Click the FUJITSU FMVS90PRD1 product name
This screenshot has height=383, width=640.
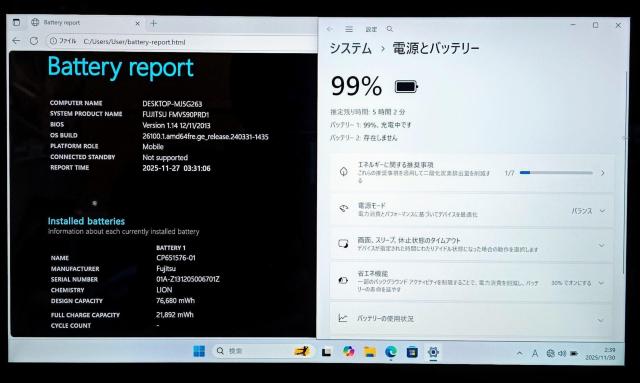(x=176, y=115)
